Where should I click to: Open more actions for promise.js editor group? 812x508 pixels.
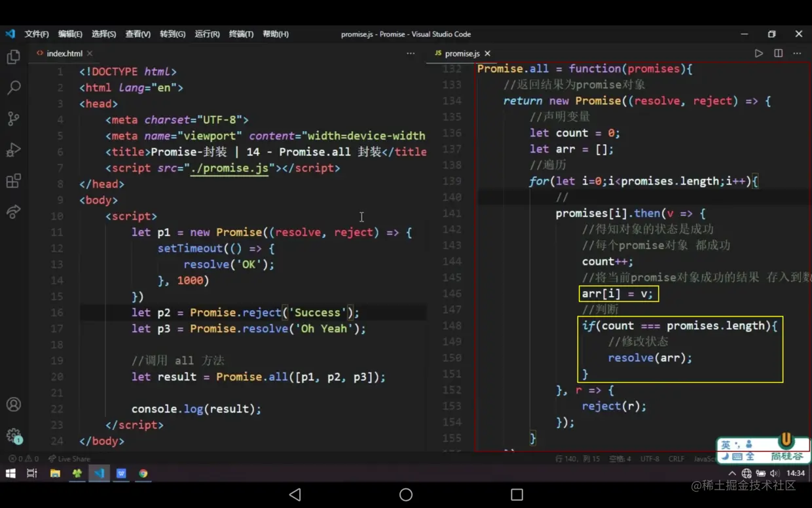point(797,53)
